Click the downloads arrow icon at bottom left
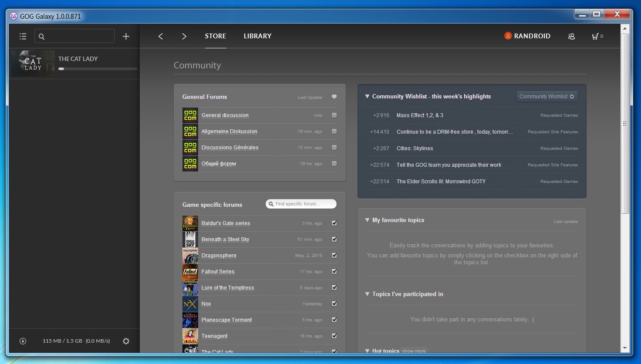 pyautogui.click(x=23, y=341)
